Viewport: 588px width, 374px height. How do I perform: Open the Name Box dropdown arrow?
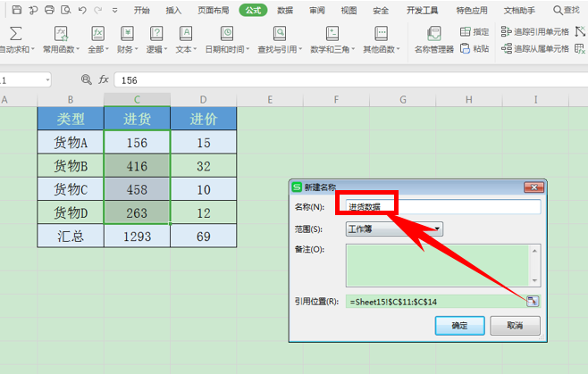[47, 79]
